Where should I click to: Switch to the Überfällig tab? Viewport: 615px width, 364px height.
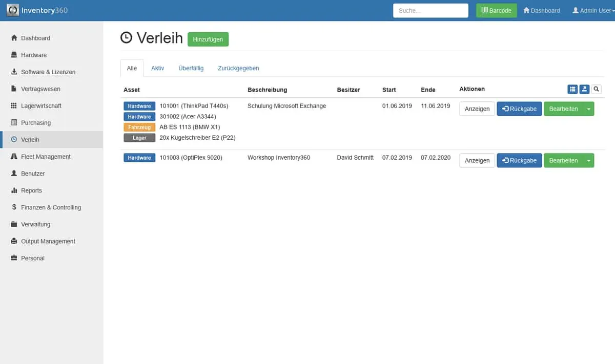point(191,68)
